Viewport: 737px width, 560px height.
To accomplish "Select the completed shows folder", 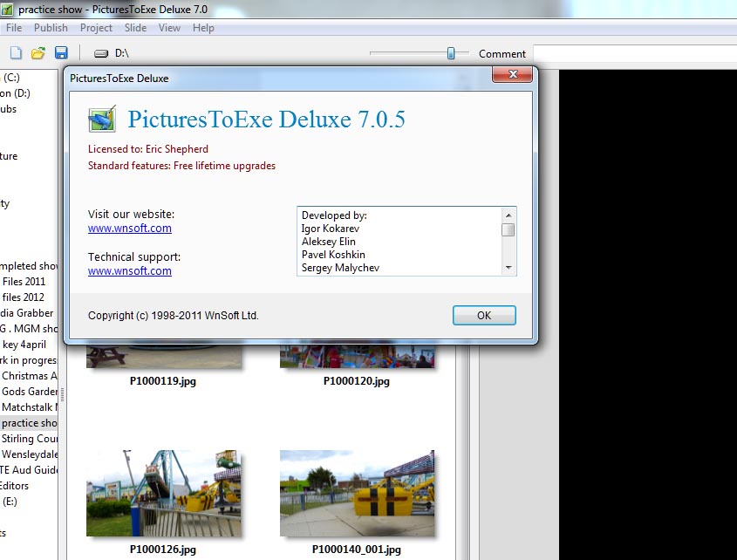I will pos(29,266).
